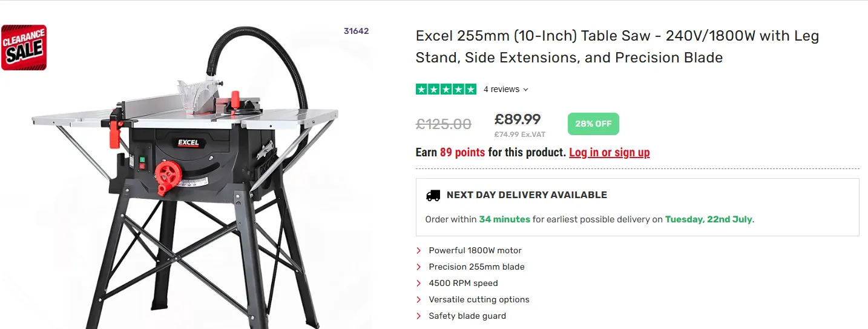Click the Tuesday, 22nd July delivery date
868x329 pixels.
click(709, 219)
